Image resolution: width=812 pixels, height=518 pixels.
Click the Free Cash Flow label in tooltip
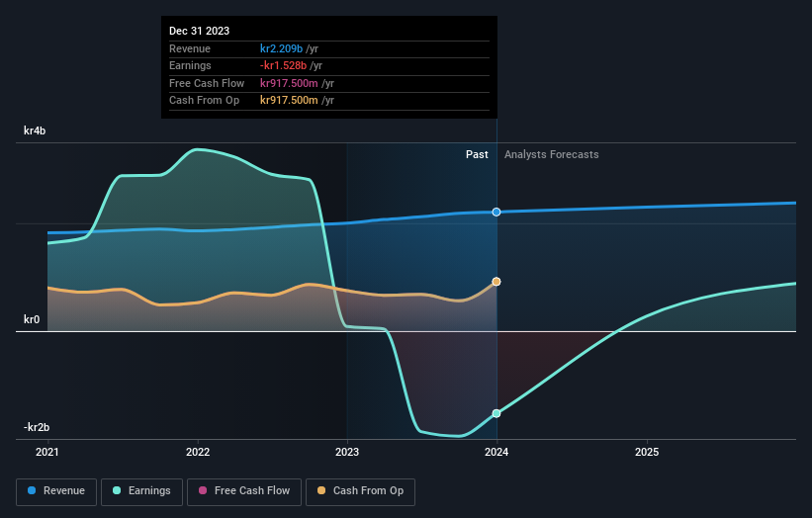pos(207,83)
